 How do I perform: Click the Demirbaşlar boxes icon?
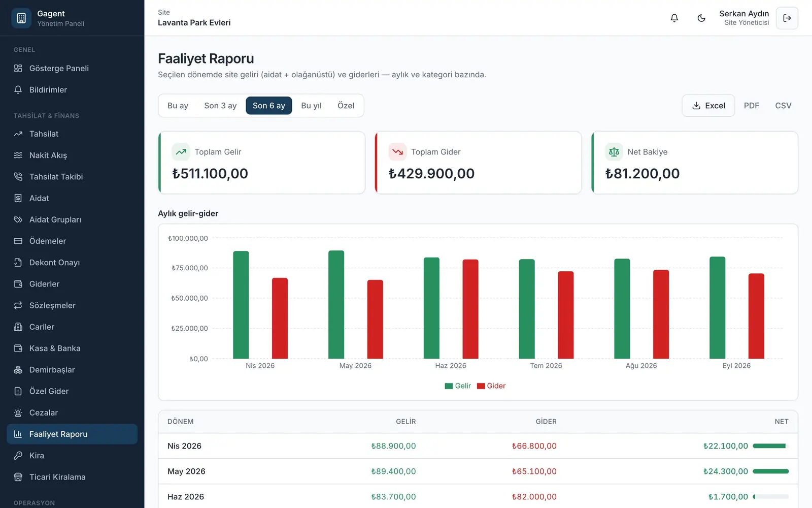[18, 370]
